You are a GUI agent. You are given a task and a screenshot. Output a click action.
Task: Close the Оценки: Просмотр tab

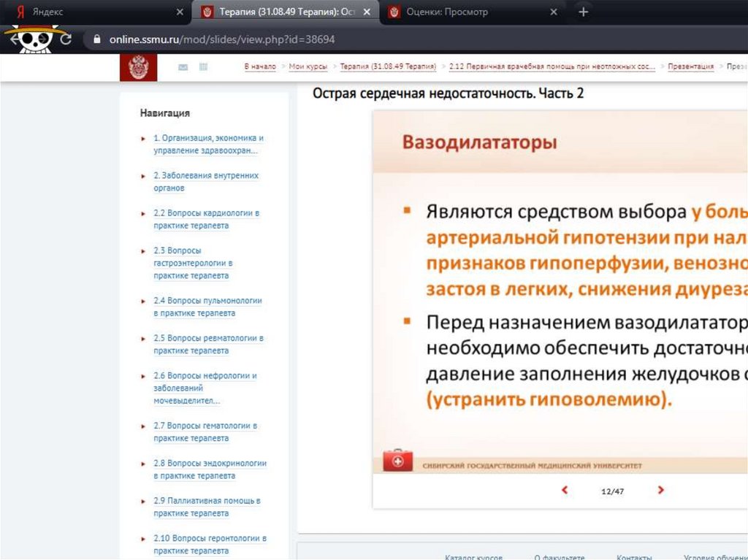pos(554,12)
